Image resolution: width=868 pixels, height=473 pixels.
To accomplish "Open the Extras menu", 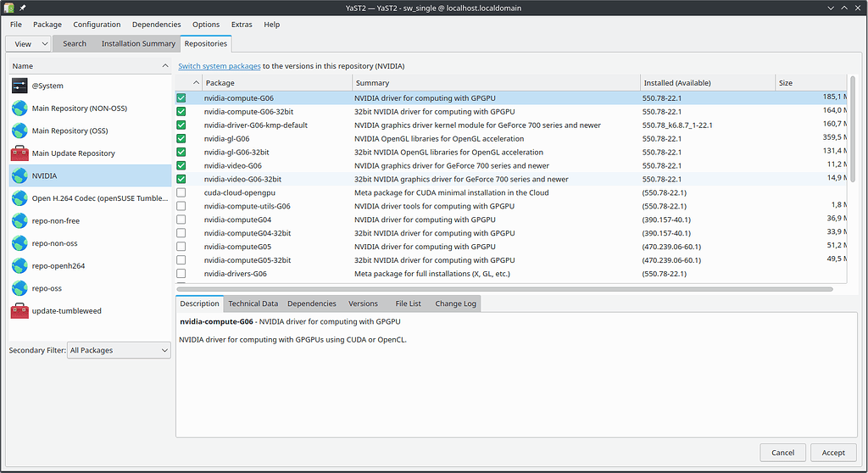I will click(242, 25).
